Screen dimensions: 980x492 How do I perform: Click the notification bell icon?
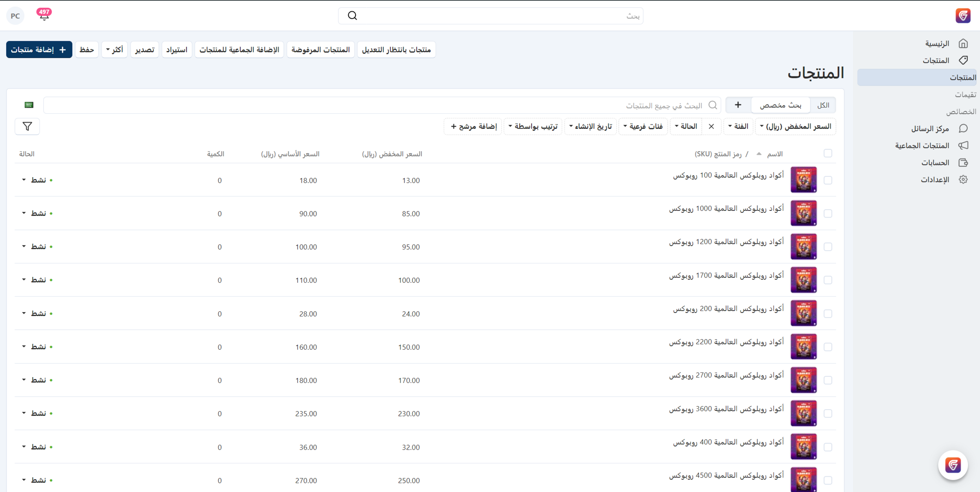click(44, 16)
